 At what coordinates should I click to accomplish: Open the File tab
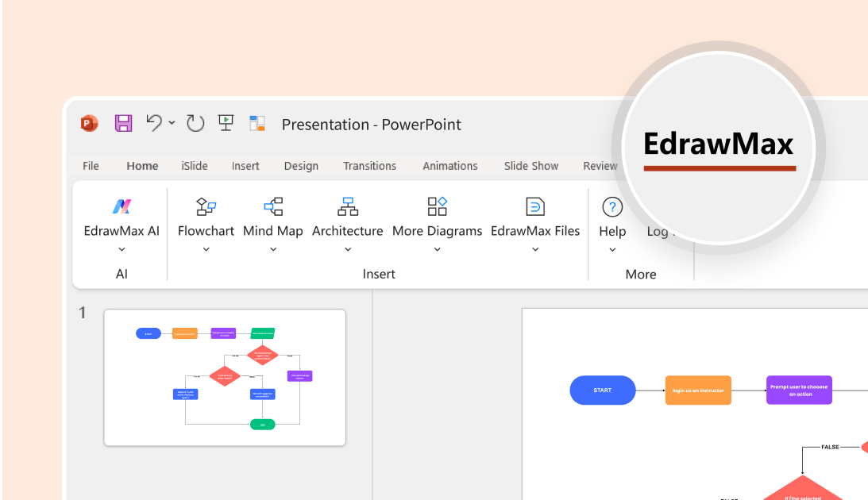pyautogui.click(x=91, y=166)
